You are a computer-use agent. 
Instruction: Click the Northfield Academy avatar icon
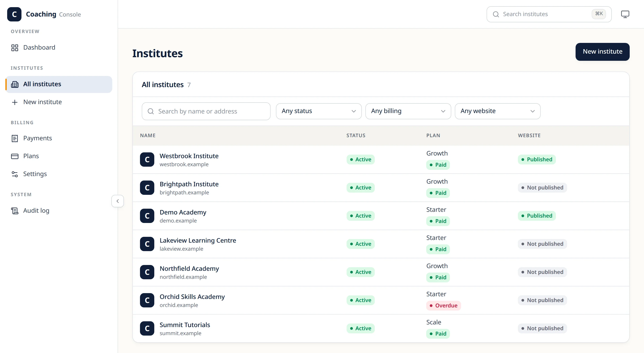point(147,272)
